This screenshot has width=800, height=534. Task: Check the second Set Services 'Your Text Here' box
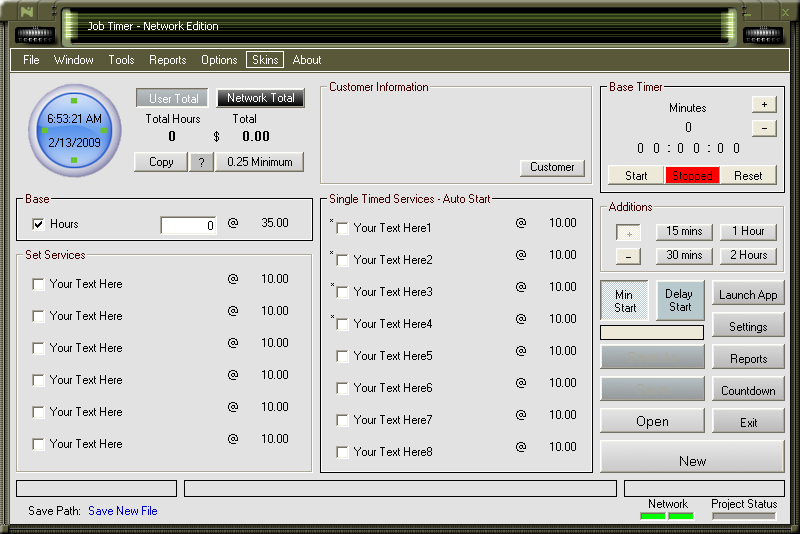click(x=38, y=316)
